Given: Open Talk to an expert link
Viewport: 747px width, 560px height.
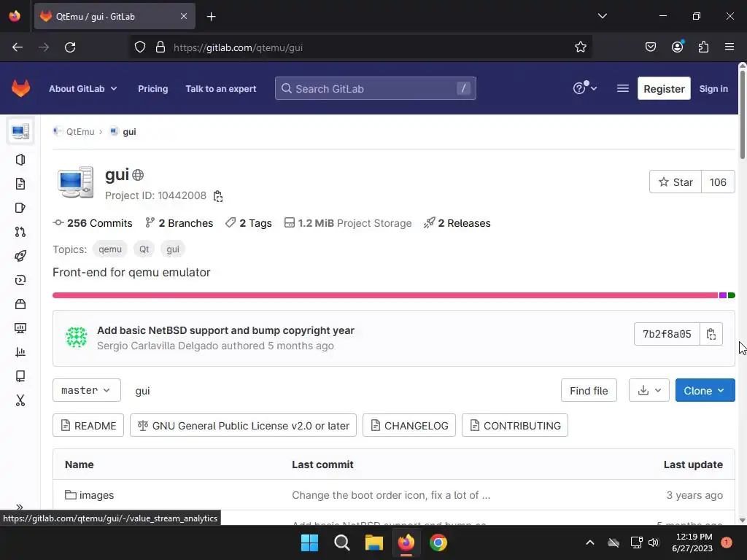Looking at the screenshot, I should click(221, 89).
